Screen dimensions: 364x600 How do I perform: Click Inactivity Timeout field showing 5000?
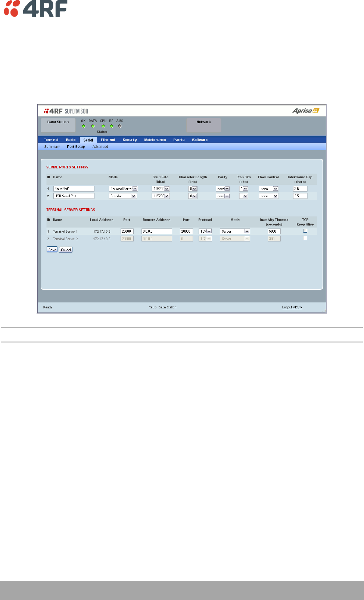[274, 231]
